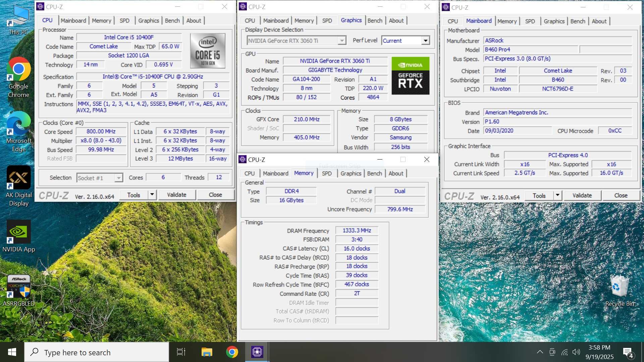Minimize the CPU-Z Memory window
This screenshot has width=644, height=362.
coord(380,160)
